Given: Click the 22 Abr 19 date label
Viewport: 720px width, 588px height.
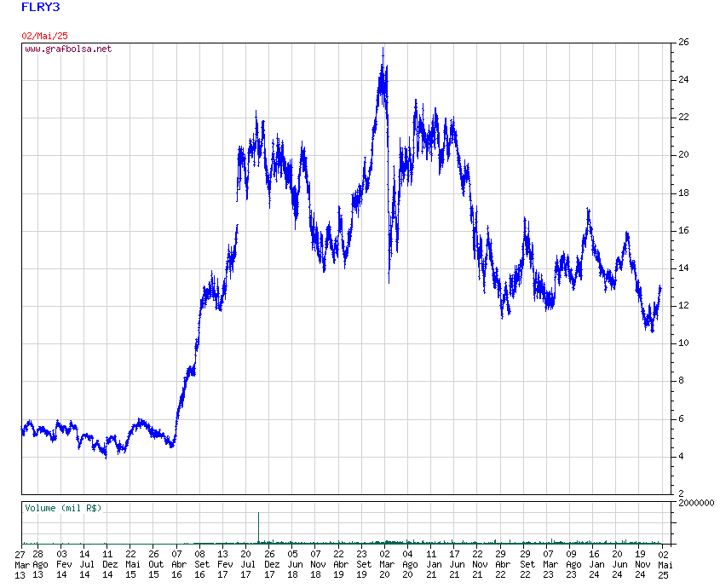Looking at the screenshot, I should pyautogui.click(x=340, y=565).
